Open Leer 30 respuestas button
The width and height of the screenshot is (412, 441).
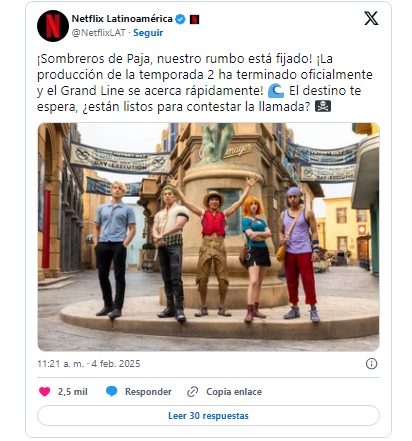(x=208, y=416)
